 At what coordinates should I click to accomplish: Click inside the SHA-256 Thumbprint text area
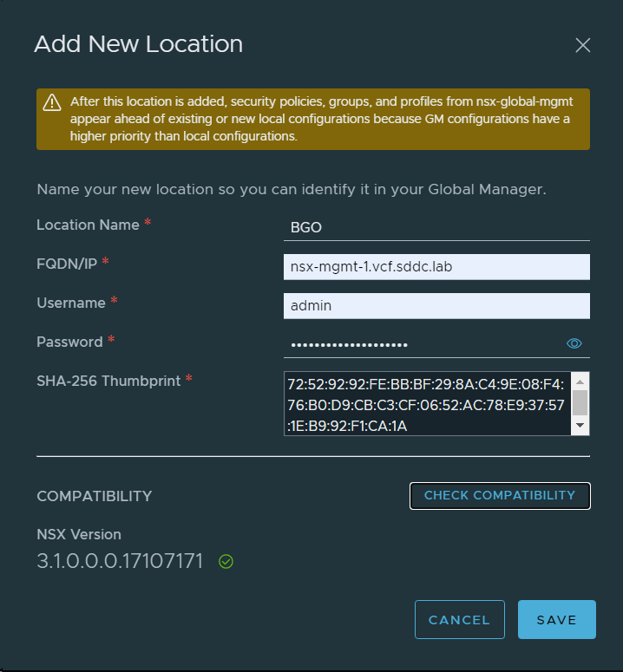click(x=425, y=404)
